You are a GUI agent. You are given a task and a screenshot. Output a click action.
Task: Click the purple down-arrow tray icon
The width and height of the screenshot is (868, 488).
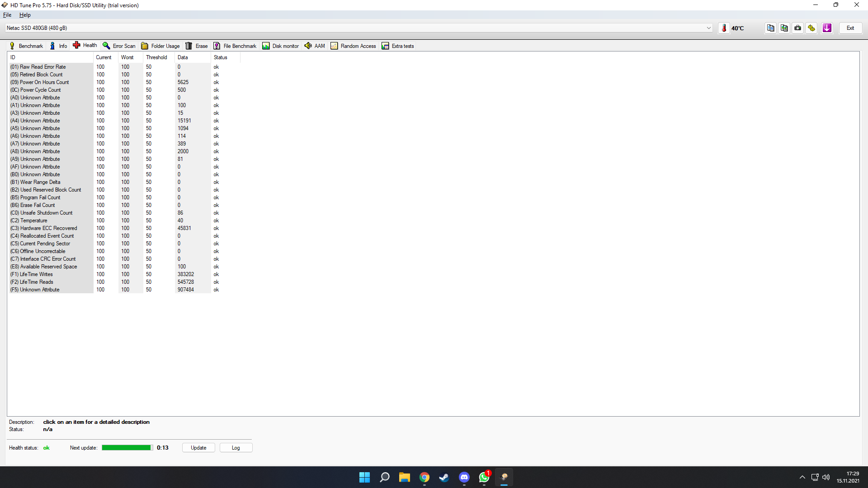tap(827, 28)
